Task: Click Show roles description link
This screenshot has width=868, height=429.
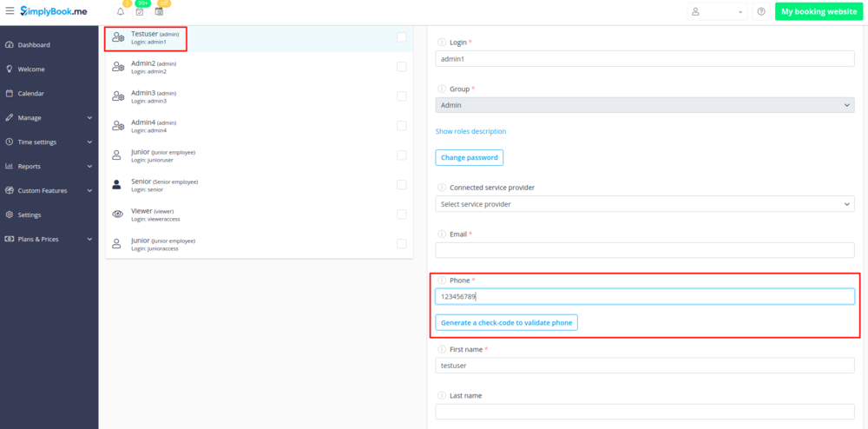Action: tap(470, 132)
